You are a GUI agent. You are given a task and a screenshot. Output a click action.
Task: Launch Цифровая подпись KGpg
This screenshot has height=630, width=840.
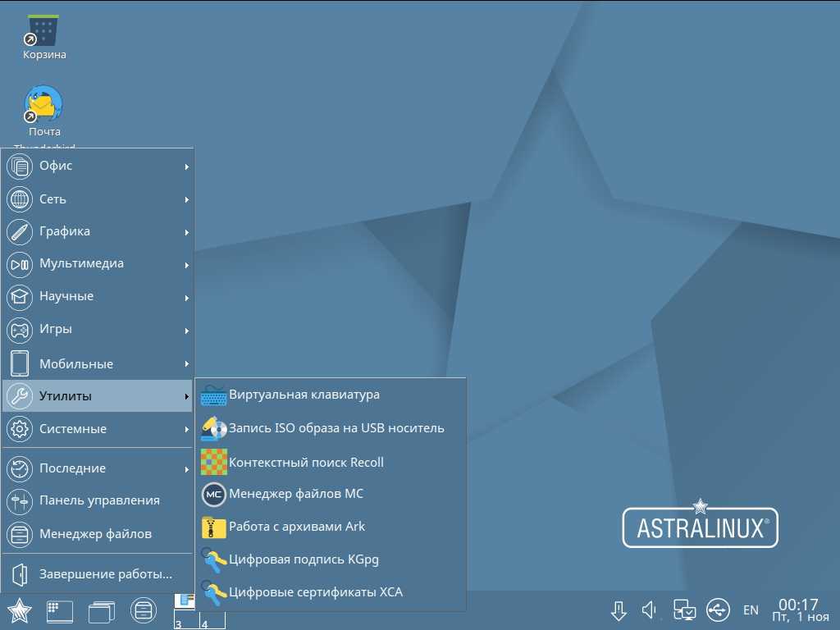pyautogui.click(x=304, y=559)
